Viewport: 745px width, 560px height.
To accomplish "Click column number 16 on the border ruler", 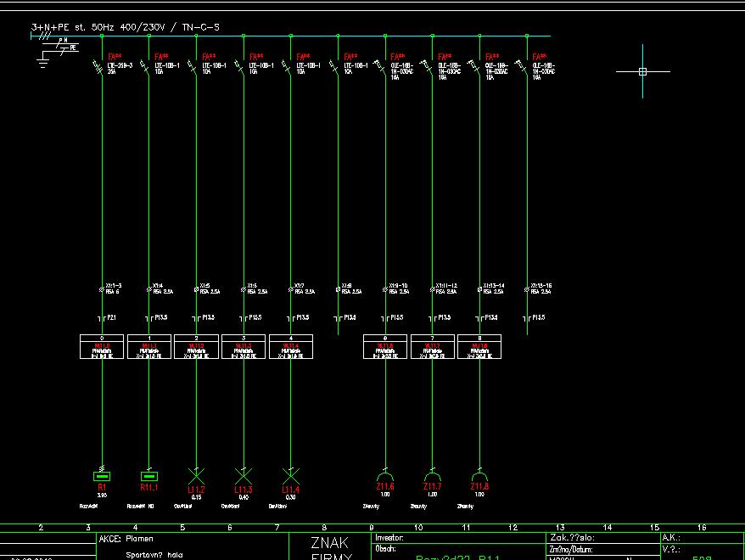I will pyautogui.click(x=702, y=527).
